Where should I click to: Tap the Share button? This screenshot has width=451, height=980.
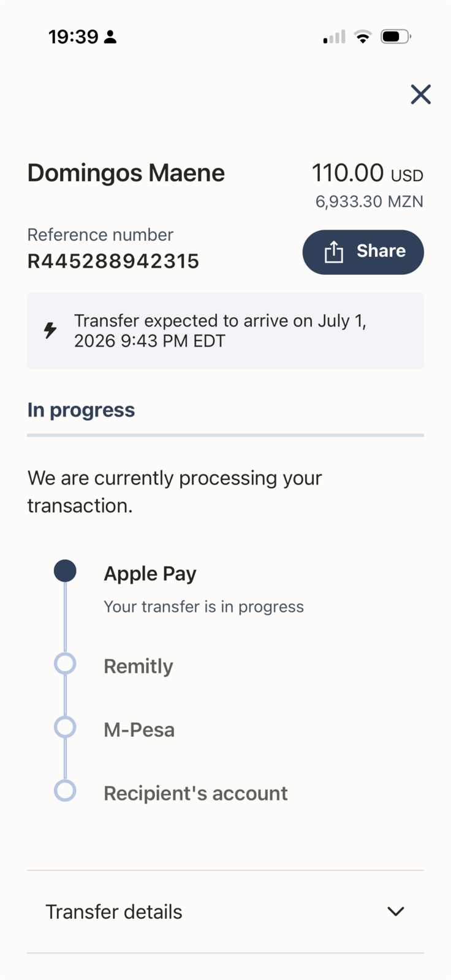pyautogui.click(x=363, y=252)
